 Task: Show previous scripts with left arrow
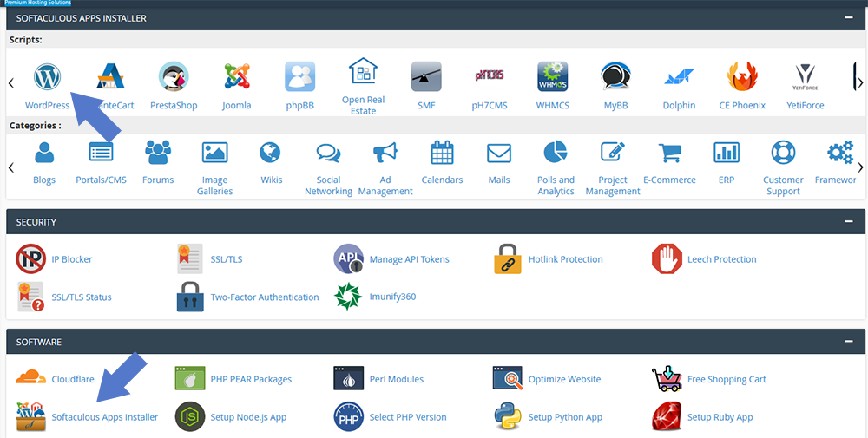tap(11, 83)
